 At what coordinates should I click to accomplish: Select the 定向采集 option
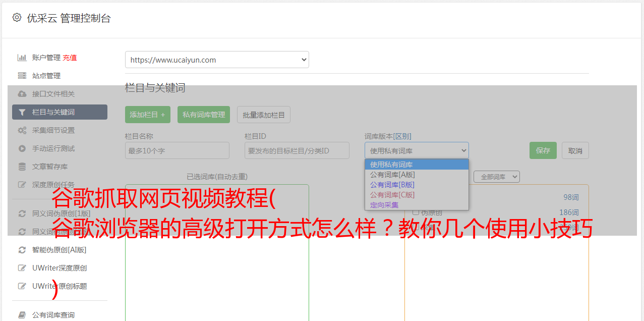coord(384,205)
